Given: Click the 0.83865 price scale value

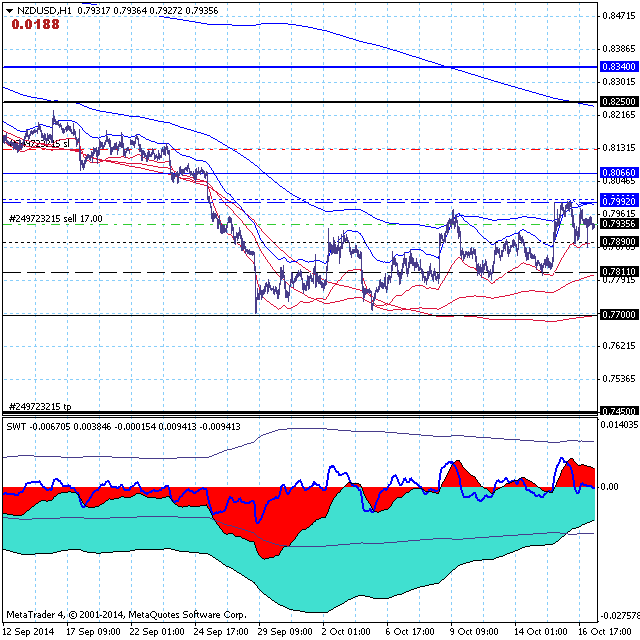Looking at the screenshot, I should point(619,49).
